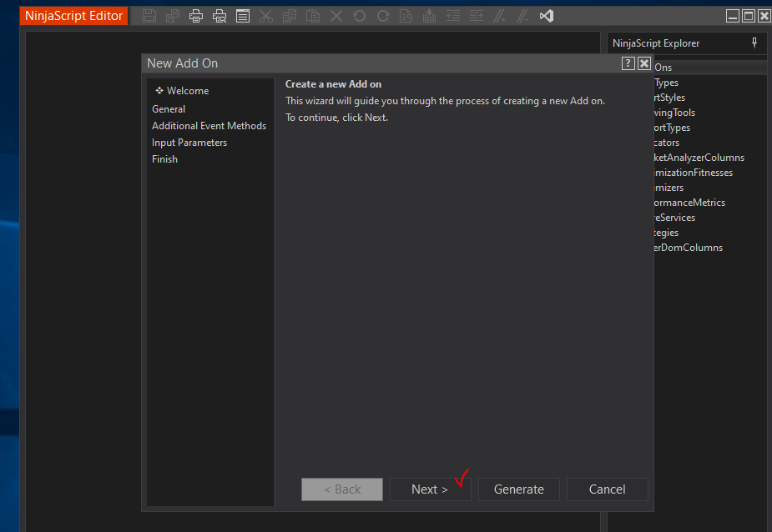Close the NinjaScript Editor window
The image size is (772, 532).
coord(764,16)
